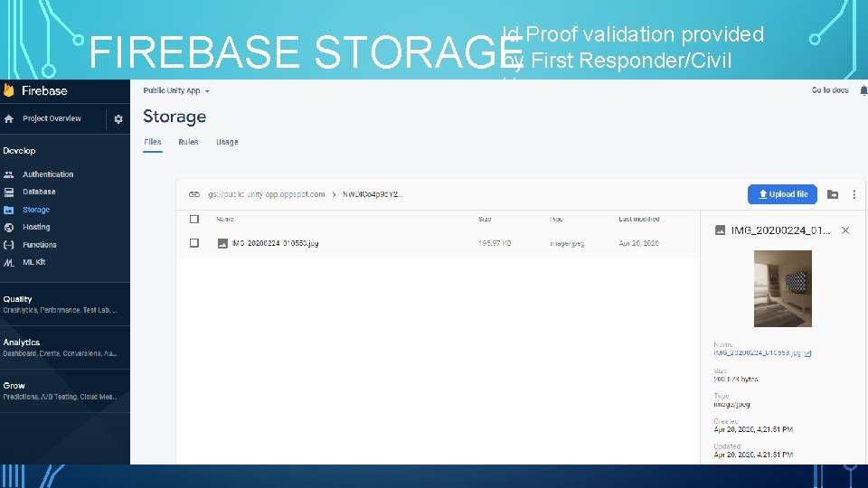Click image icon in details panel header
The image size is (868, 488).
coord(721,230)
